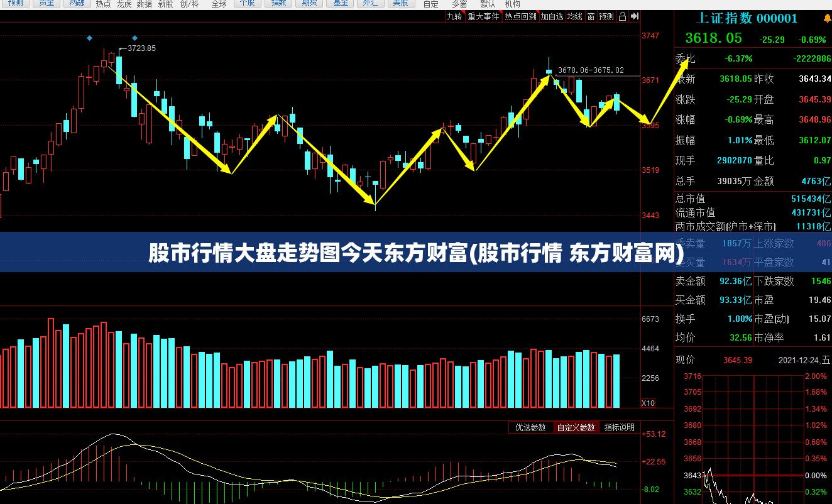
Task: Click the 现手 value 2902870
Action: (735, 160)
